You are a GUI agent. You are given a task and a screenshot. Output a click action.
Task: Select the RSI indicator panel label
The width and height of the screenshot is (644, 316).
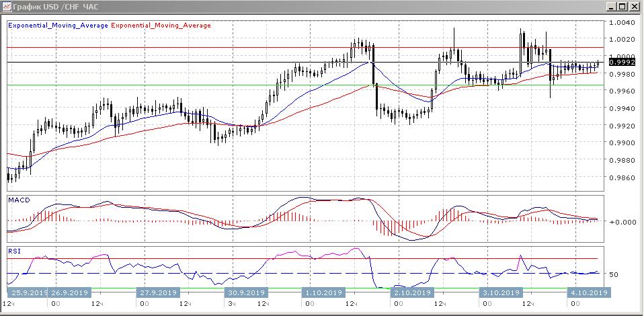point(14,251)
